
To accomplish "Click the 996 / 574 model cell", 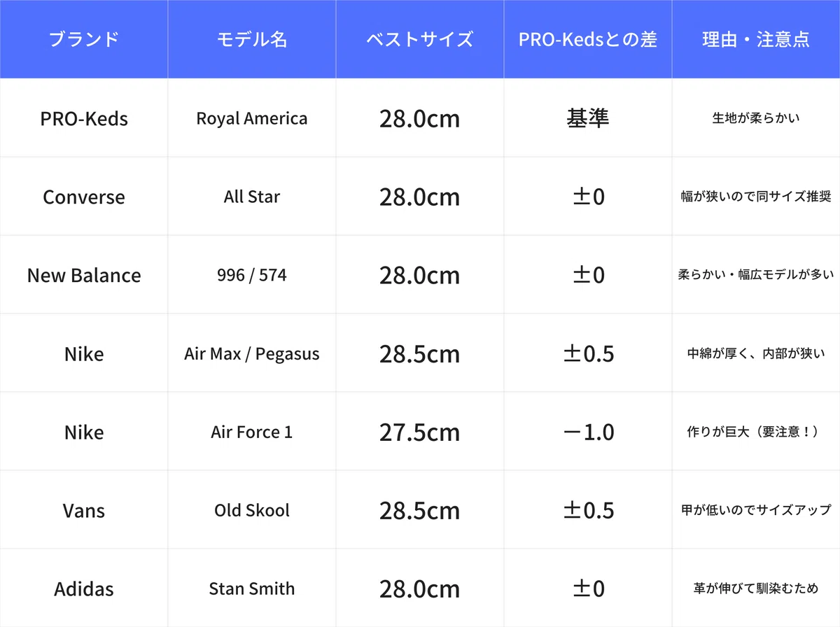I will click(x=252, y=275).
